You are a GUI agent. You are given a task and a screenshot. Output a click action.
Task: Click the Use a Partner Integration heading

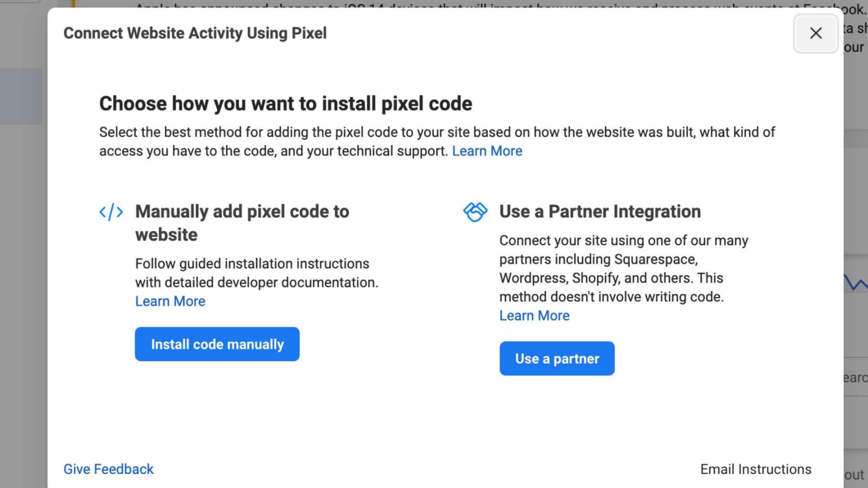pos(600,211)
